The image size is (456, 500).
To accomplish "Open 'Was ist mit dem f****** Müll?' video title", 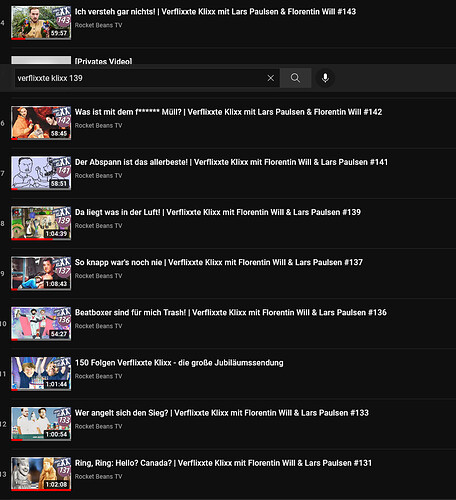I will coord(228,112).
